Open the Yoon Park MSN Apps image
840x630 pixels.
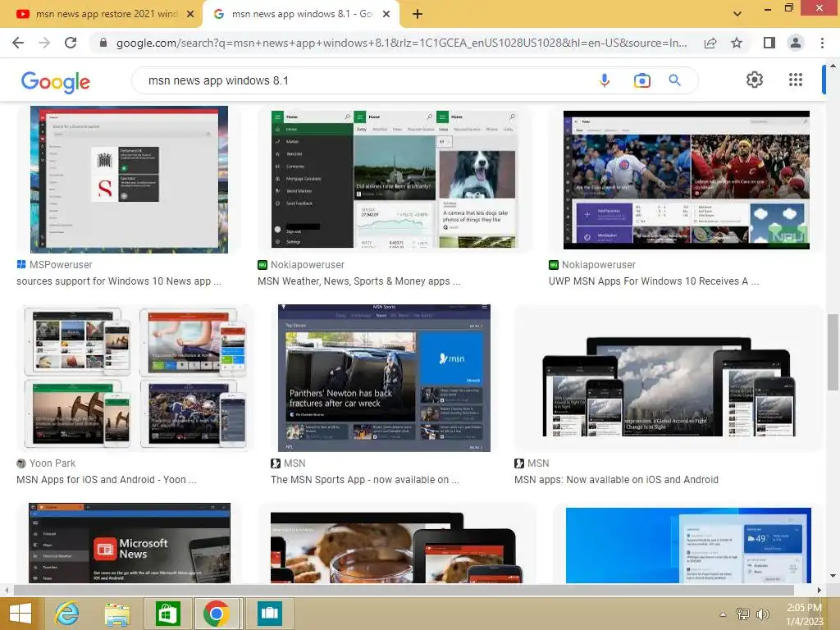click(135, 377)
